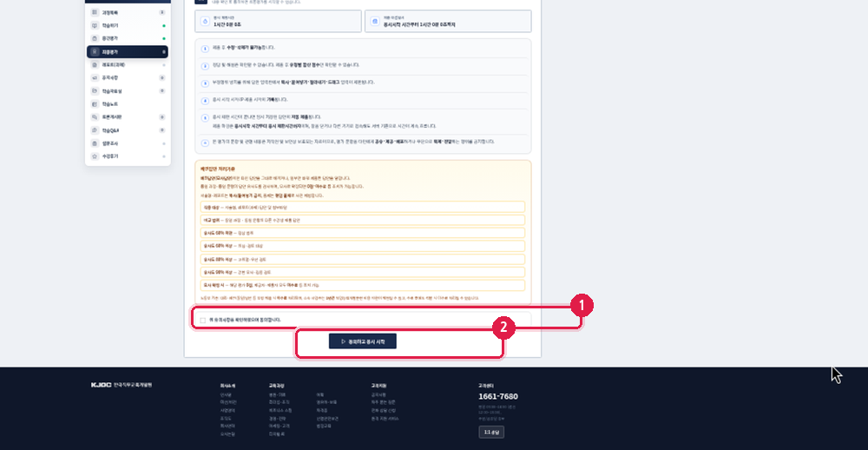The height and width of the screenshot is (450, 868).
Task: Open the 조직도 footer link
Action: point(224,419)
